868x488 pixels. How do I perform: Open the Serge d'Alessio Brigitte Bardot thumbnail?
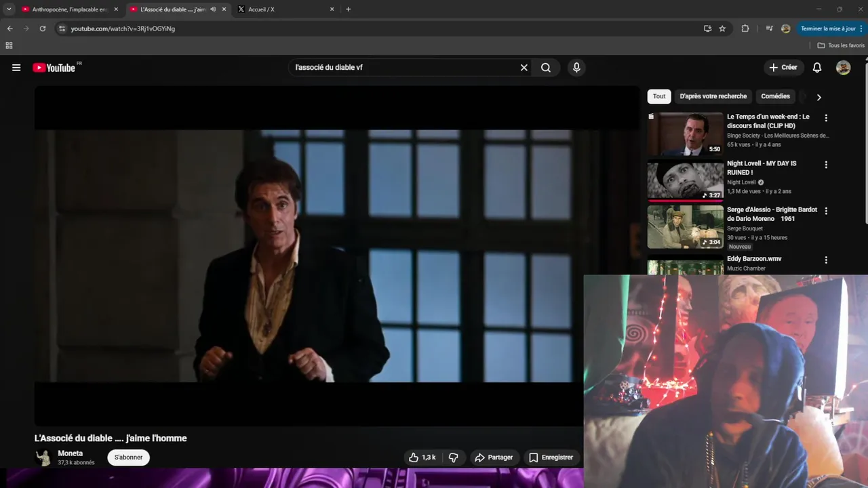pyautogui.click(x=685, y=228)
